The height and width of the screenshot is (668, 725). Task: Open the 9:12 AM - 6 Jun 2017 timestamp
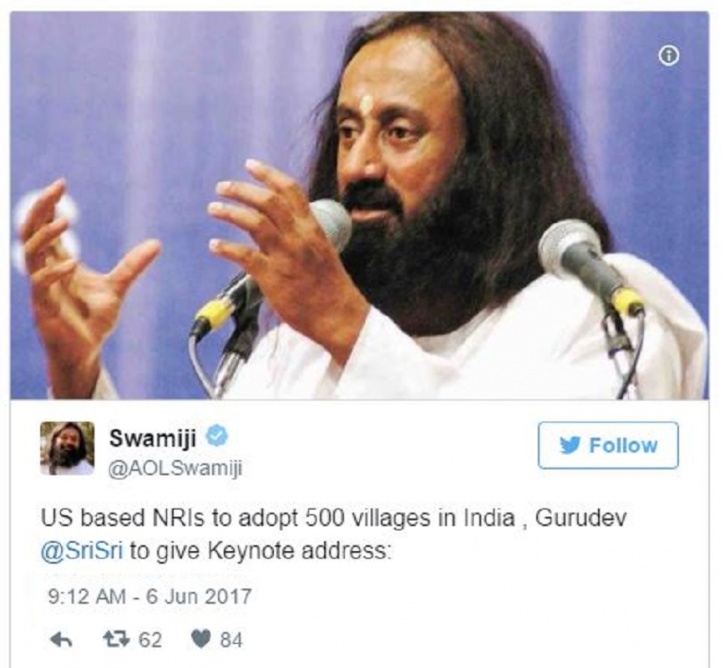150,596
